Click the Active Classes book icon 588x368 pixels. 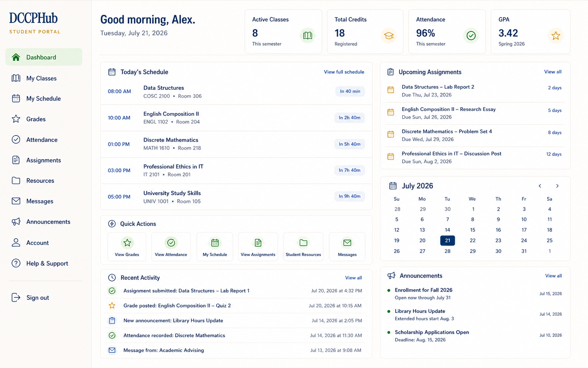[307, 36]
